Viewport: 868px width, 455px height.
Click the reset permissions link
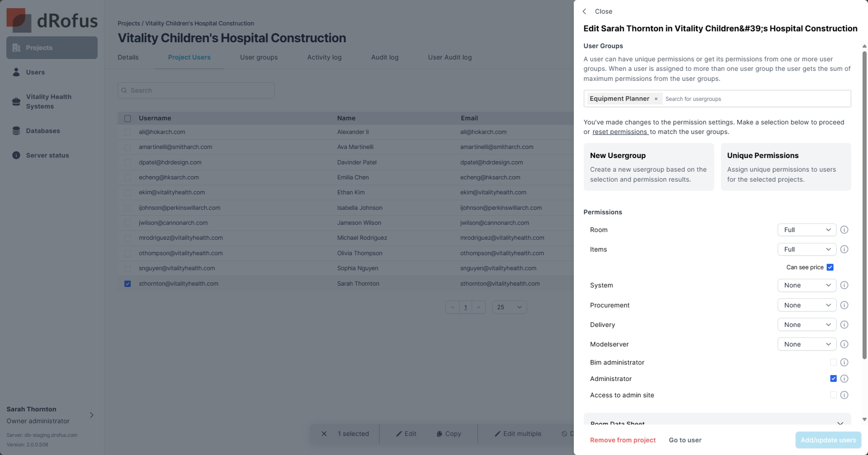click(620, 132)
